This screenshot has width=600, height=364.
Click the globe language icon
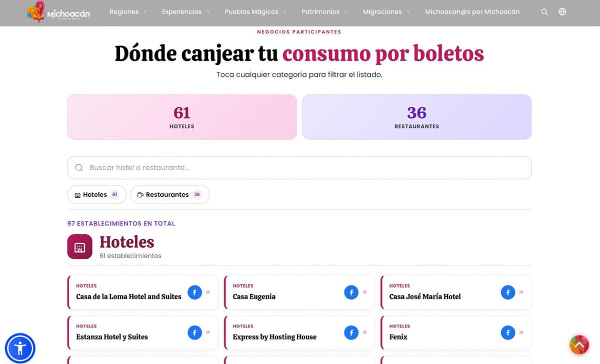(562, 12)
